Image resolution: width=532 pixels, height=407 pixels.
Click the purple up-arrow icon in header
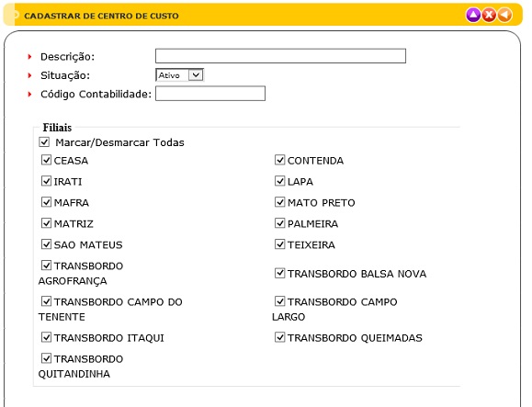pos(473,16)
